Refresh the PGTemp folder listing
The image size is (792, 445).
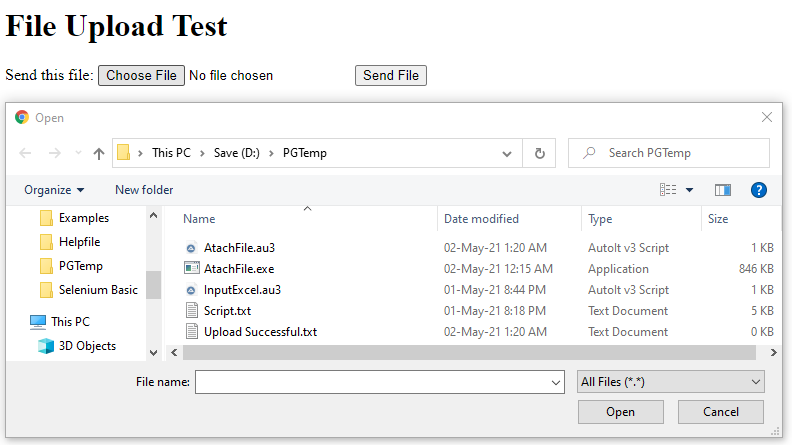tap(539, 153)
